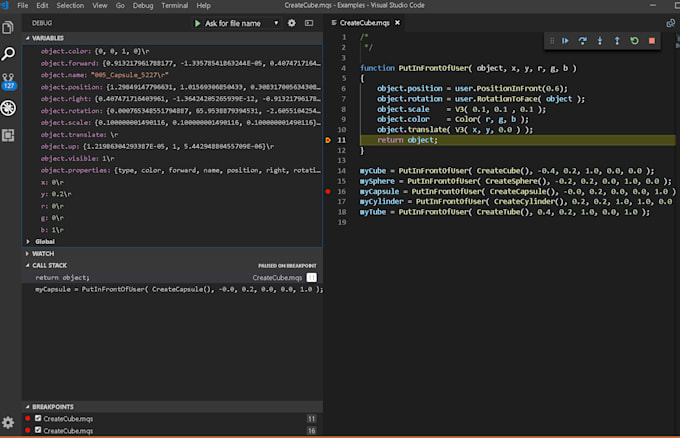Uncheck the CreateCube.mqs line 11 breakpoint
This screenshot has height=438, width=680.
[x=38, y=418]
